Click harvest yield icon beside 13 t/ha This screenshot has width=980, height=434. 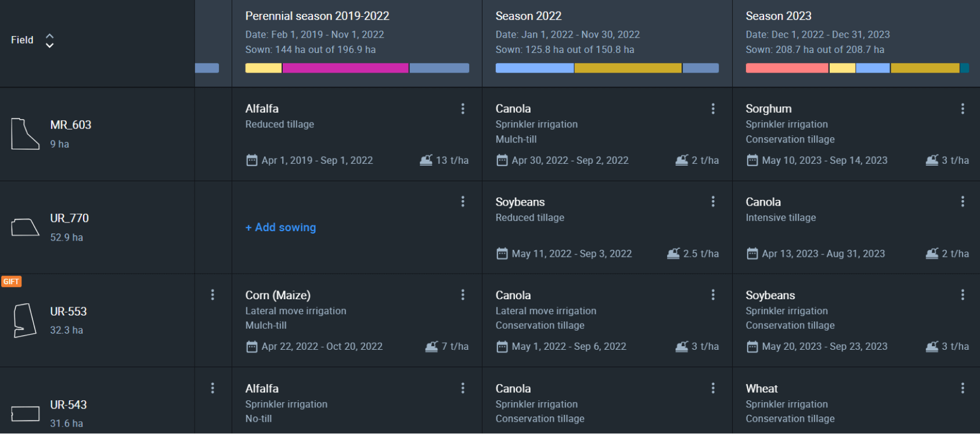point(426,160)
